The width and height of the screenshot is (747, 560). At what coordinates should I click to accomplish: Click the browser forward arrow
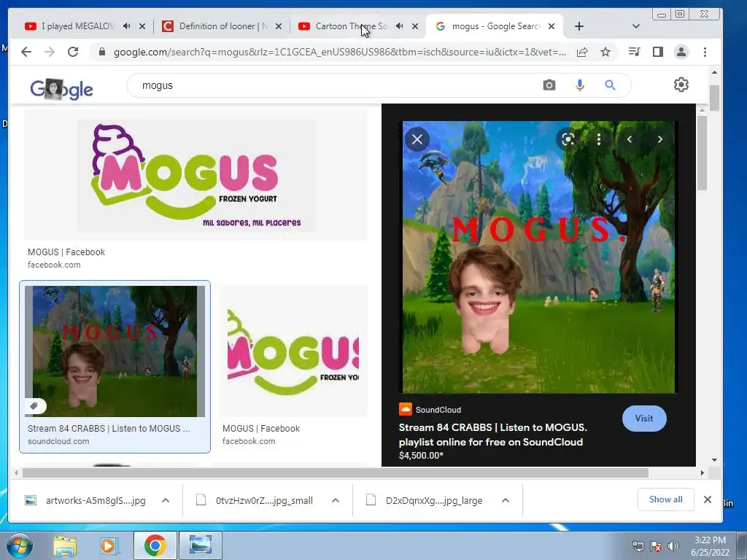49,52
